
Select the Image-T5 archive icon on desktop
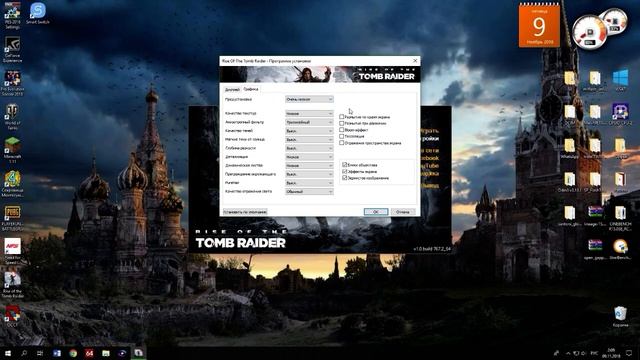[595, 216]
